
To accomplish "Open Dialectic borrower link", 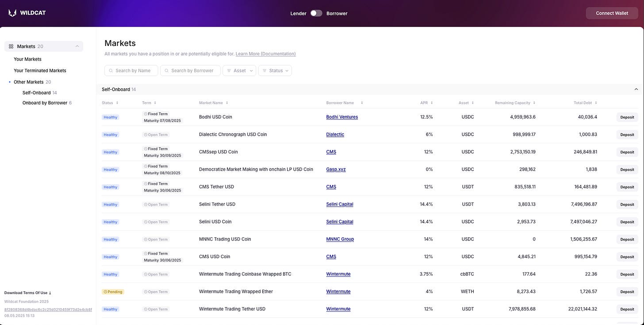I will [x=335, y=134].
